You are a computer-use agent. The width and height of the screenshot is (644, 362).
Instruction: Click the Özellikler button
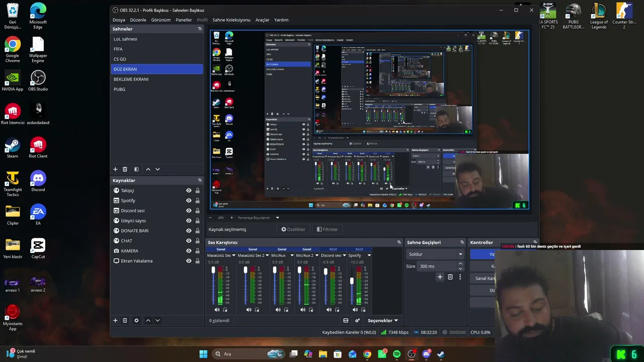[293, 229]
